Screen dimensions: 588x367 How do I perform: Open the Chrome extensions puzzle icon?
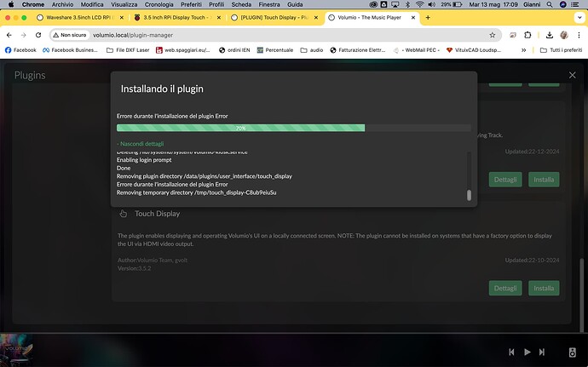coord(527,35)
